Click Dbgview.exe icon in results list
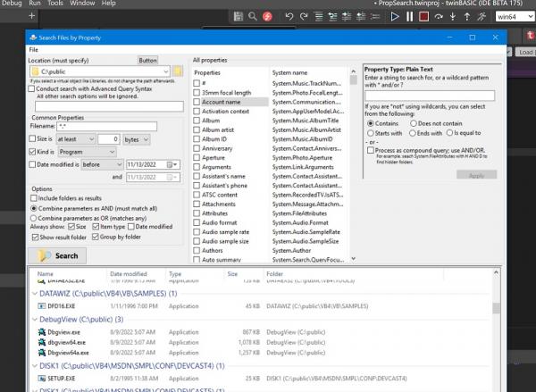536x392 pixels. (x=42, y=332)
